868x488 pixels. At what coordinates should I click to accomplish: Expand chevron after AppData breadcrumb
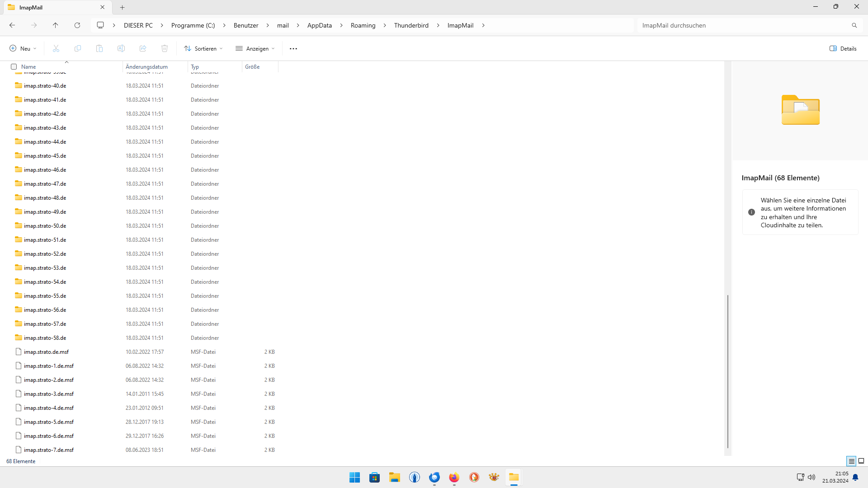tap(341, 25)
